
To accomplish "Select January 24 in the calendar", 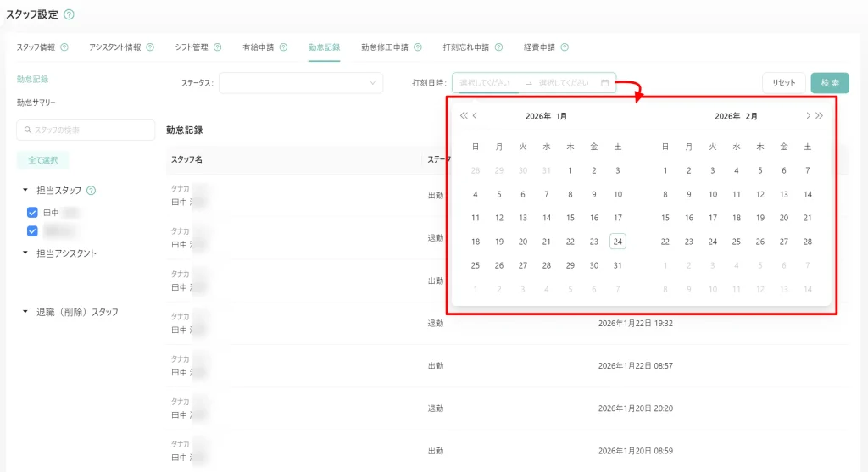I will 618,242.
